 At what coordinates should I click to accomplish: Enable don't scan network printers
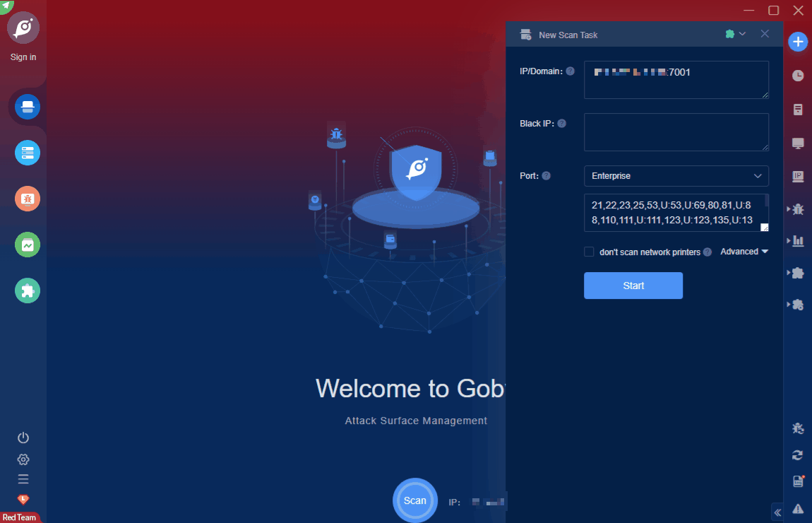(x=589, y=252)
